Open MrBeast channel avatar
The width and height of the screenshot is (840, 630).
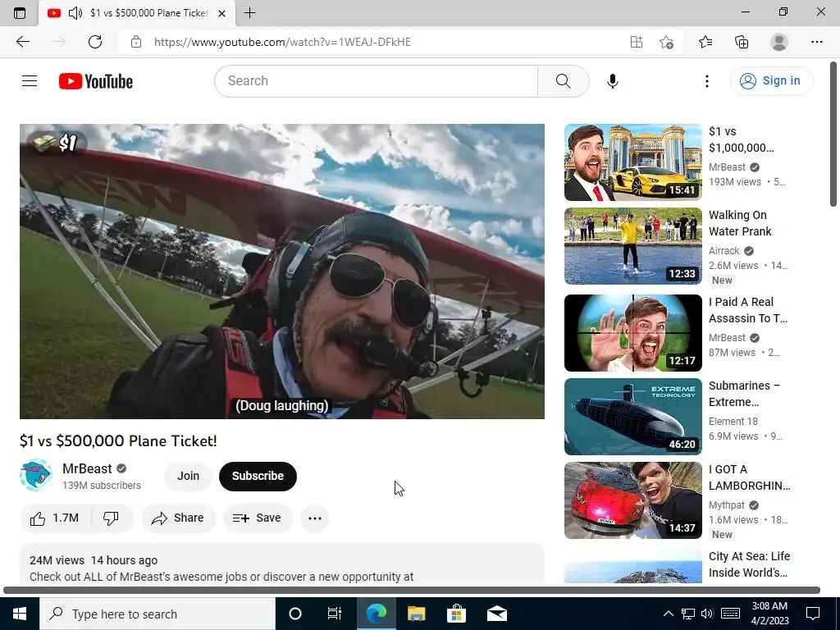36,475
